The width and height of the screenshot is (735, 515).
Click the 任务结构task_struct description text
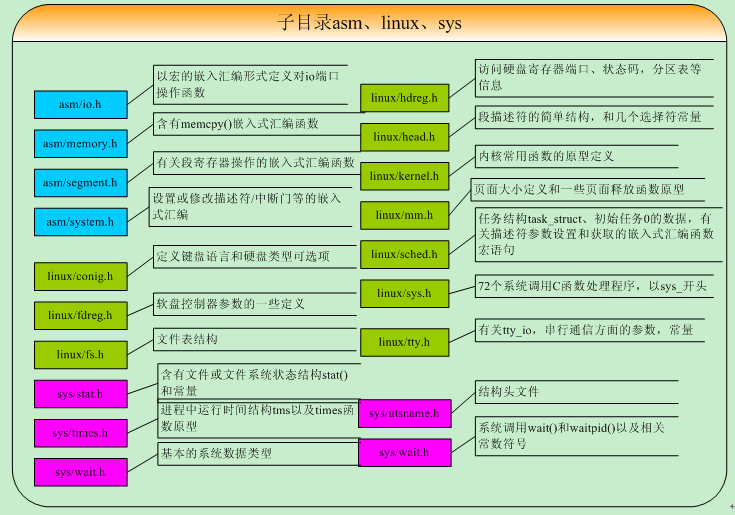(596, 234)
